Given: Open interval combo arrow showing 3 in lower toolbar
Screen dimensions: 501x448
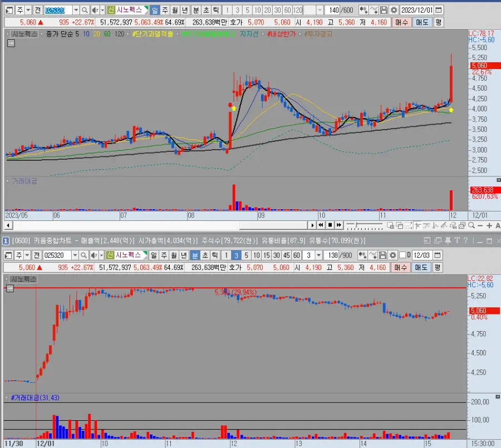Looking at the screenshot, I should click(318, 255).
